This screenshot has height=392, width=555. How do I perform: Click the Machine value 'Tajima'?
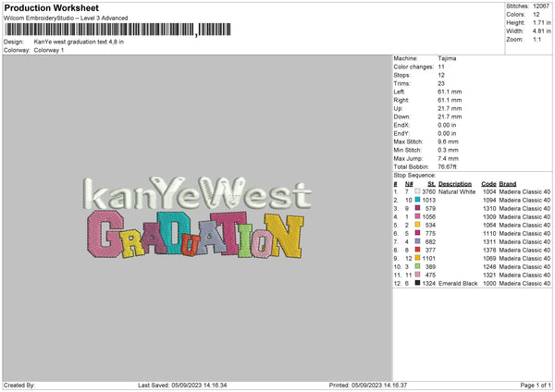point(447,58)
